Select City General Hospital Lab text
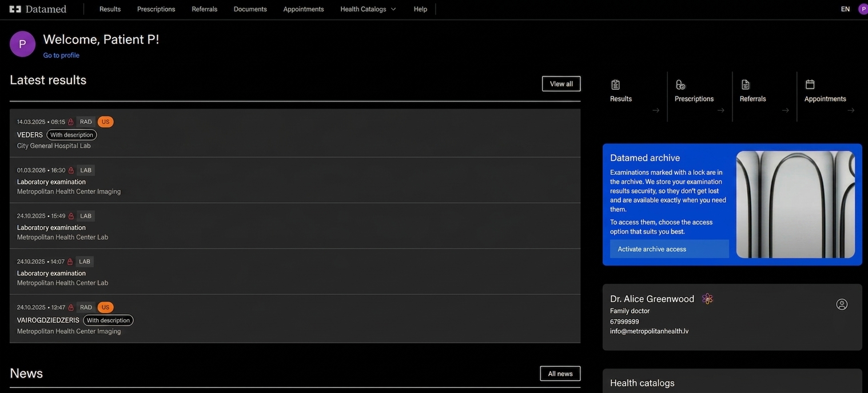 54,146
